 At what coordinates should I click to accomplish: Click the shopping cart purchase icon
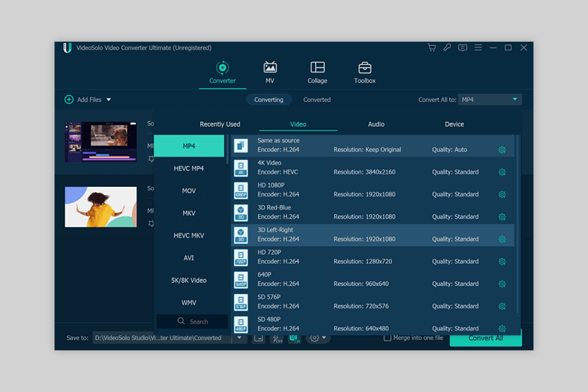coord(431,48)
